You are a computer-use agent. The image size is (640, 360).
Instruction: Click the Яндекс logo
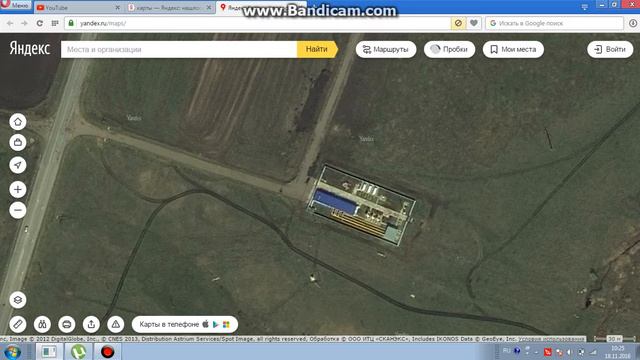click(x=30, y=49)
